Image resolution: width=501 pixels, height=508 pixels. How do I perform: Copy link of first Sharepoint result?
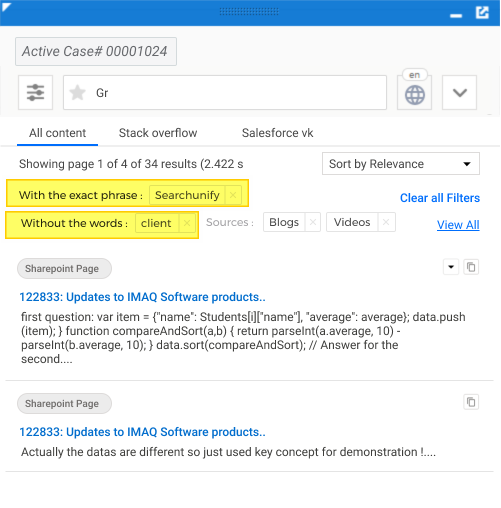tap(471, 267)
